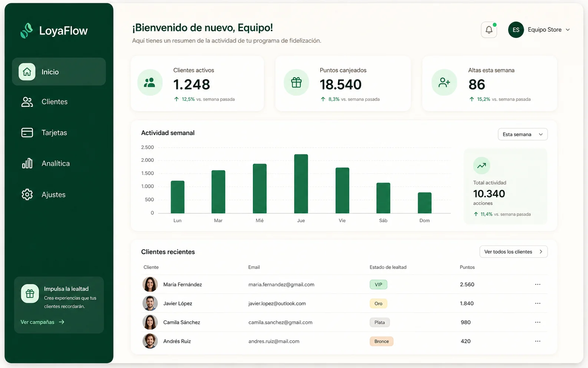The image size is (588, 368).
Task: Open more options for Andrés Ruiz
Action: click(x=538, y=341)
